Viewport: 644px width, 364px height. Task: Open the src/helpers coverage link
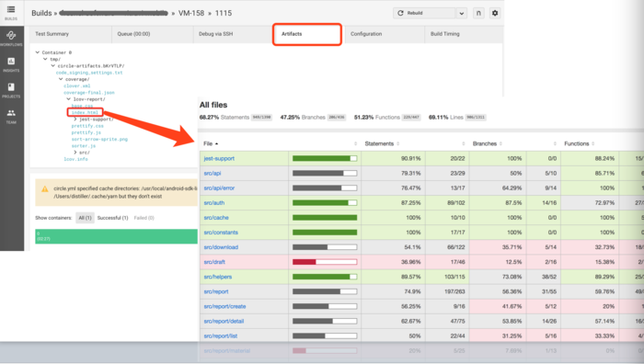tap(218, 277)
